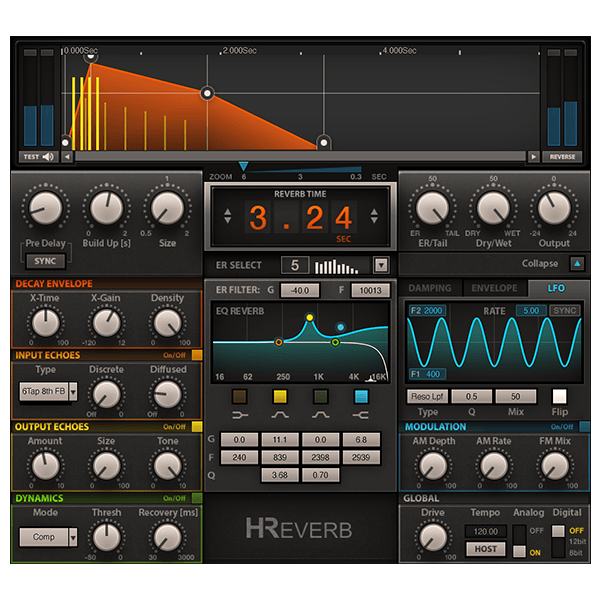This screenshot has height=600, width=600.
Task: Toggle Output Echoes On/Off
Action: (197, 426)
